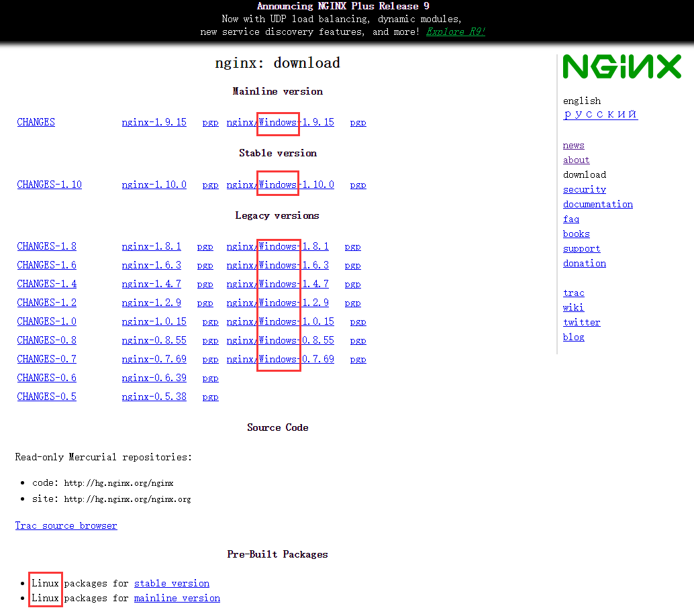Open pgp link next to nginx-1.10.0 source
The width and height of the screenshot is (694, 616).
(x=210, y=185)
